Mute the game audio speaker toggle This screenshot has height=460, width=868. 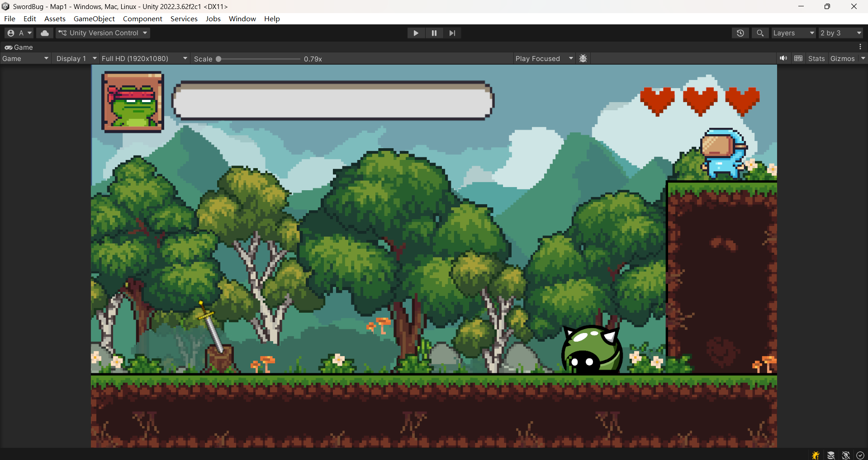[x=783, y=58]
